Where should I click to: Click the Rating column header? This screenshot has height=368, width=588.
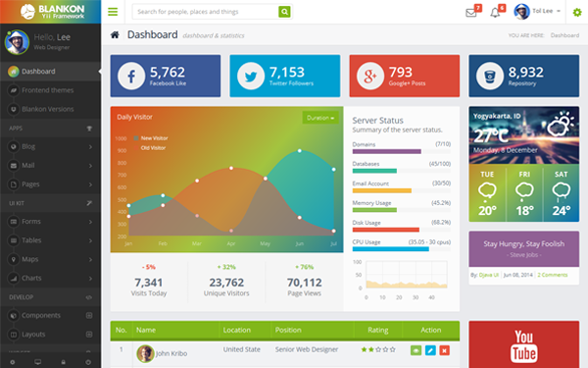(377, 330)
